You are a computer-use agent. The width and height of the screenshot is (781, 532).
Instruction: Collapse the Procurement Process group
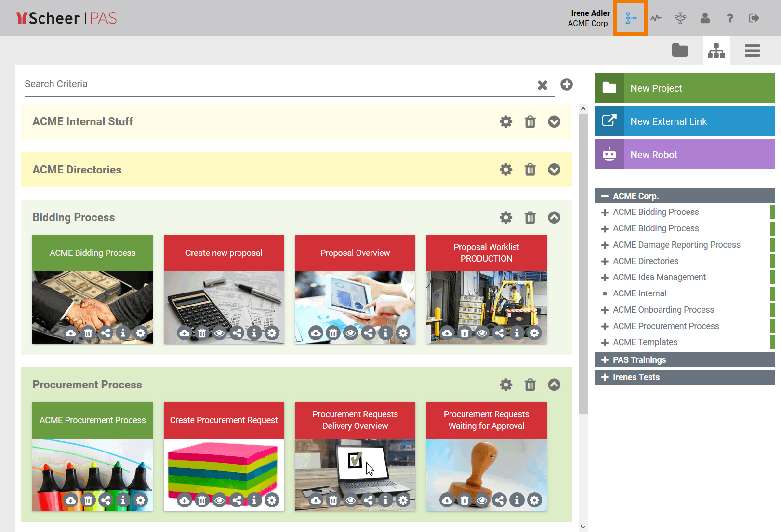point(554,385)
